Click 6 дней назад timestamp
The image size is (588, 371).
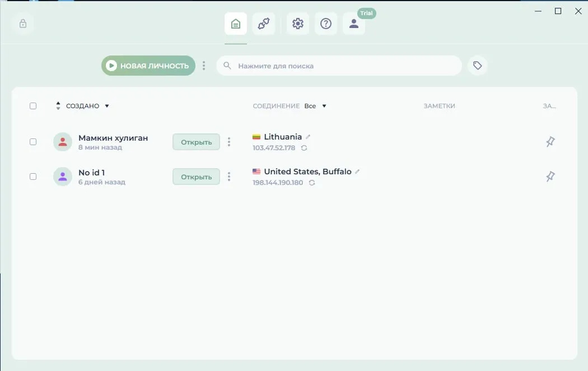(101, 182)
